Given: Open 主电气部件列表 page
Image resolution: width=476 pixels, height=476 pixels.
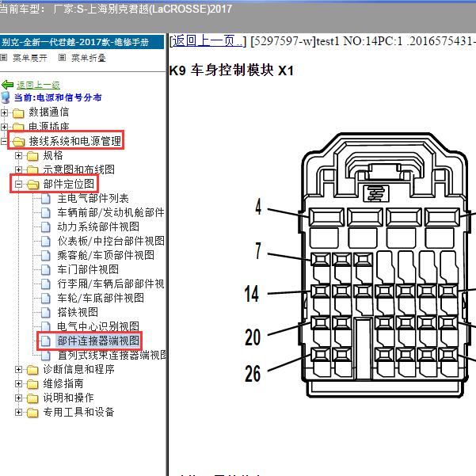Looking at the screenshot, I should (x=93, y=199).
